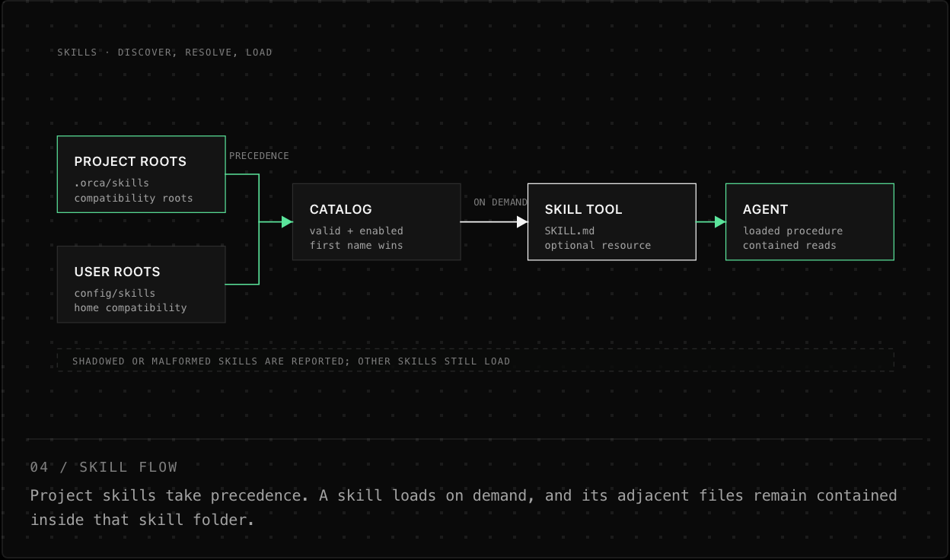Select the "SKILL.md" file name
Viewport: 950px width, 560px height.
coord(569,231)
